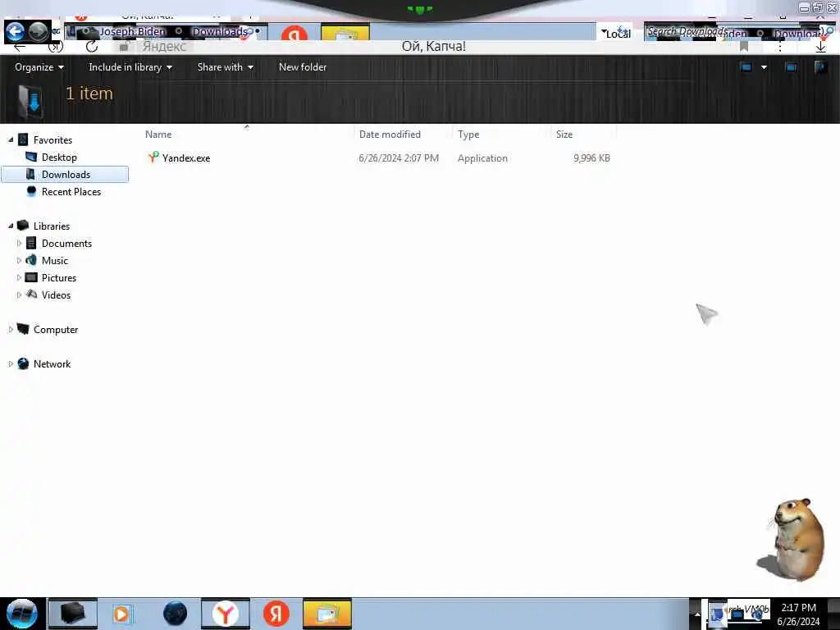This screenshot has width=840, height=630.
Task: Sort by the Name column header
Action: 158,135
